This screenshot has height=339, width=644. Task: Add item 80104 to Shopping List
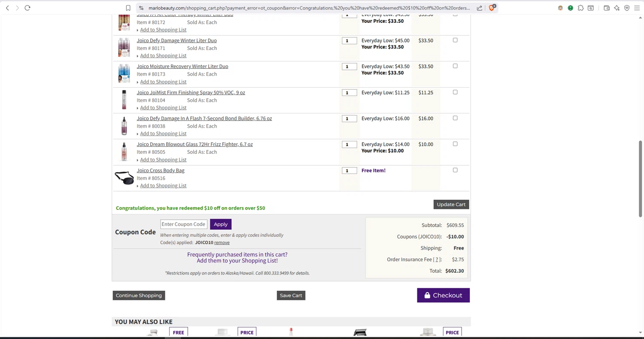[163, 107]
